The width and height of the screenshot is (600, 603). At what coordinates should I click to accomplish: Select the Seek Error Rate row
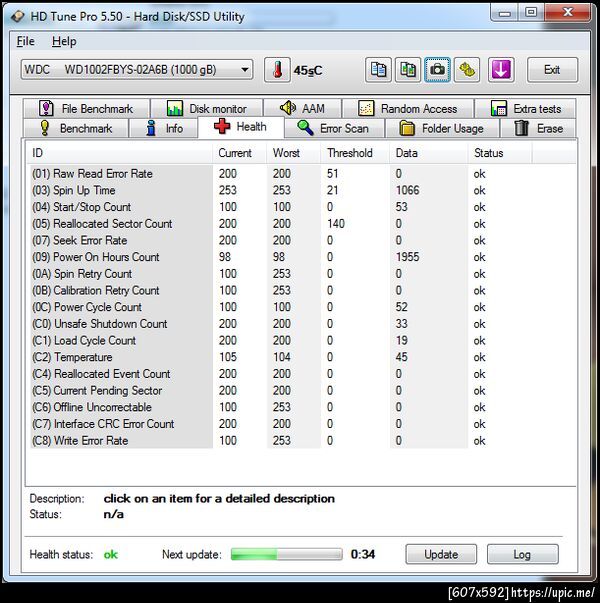pyautogui.click(x=302, y=240)
